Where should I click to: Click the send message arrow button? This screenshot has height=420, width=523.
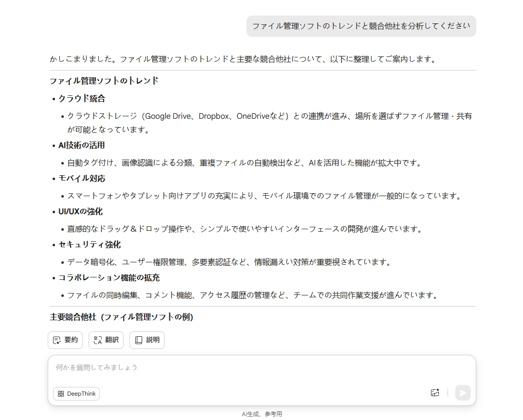tap(463, 393)
